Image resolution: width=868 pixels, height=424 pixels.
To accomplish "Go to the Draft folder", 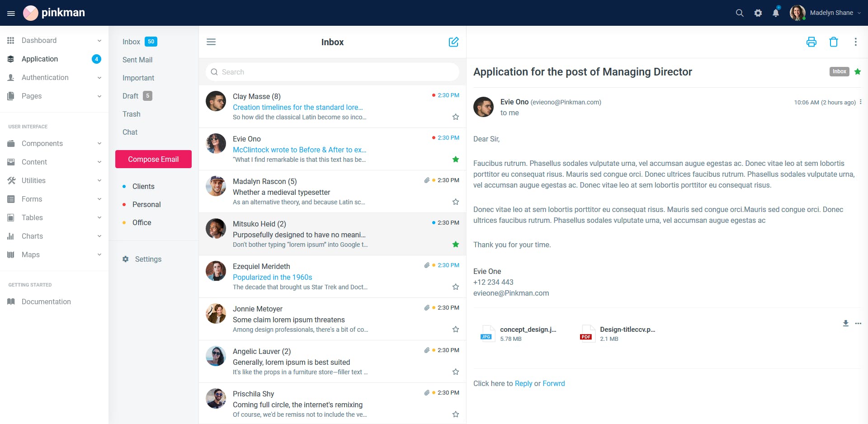I will click(x=131, y=96).
